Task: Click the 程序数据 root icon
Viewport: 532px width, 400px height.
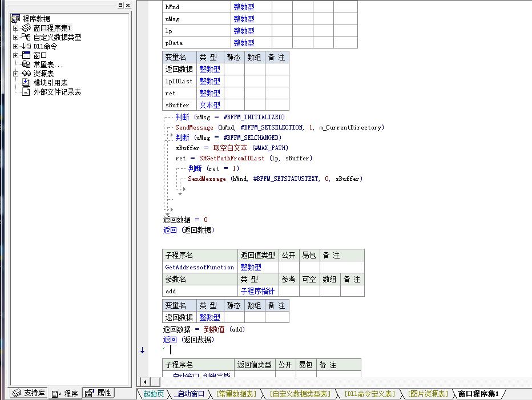Action: point(15,19)
